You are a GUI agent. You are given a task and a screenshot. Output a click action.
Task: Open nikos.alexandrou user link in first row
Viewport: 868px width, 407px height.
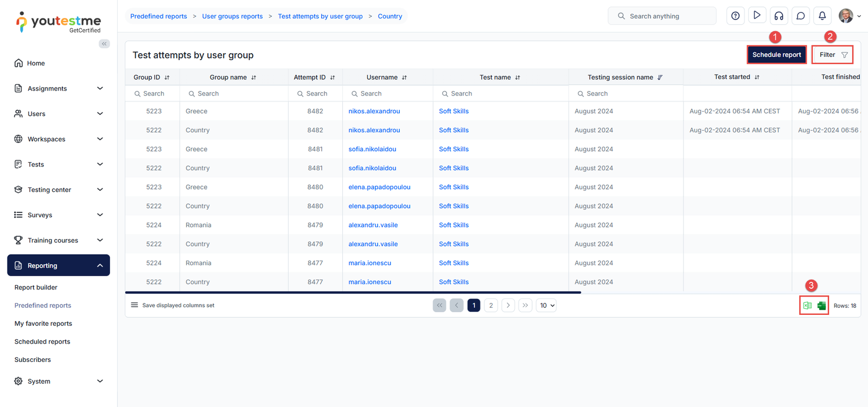pyautogui.click(x=374, y=111)
